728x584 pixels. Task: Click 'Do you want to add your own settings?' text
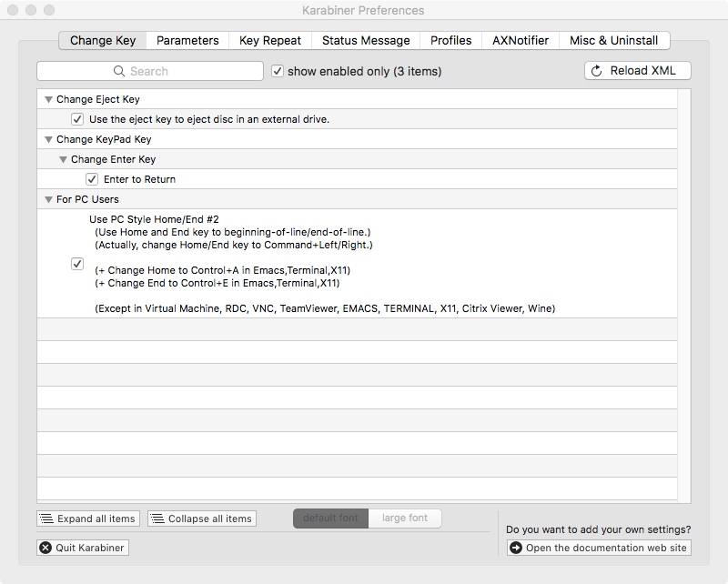point(599,529)
